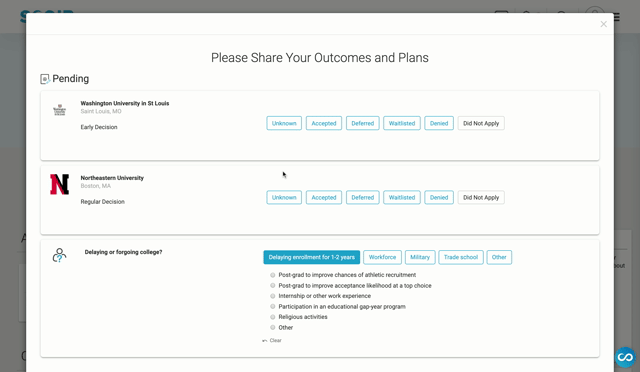The width and height of the screenshot is (640, 372).
Task: Click the Clear link below radio options
Action: tap(272, 341)
